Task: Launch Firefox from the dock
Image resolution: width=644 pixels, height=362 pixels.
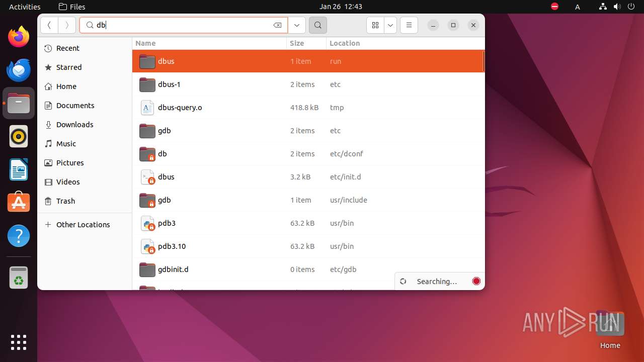Action: (19, 37)
